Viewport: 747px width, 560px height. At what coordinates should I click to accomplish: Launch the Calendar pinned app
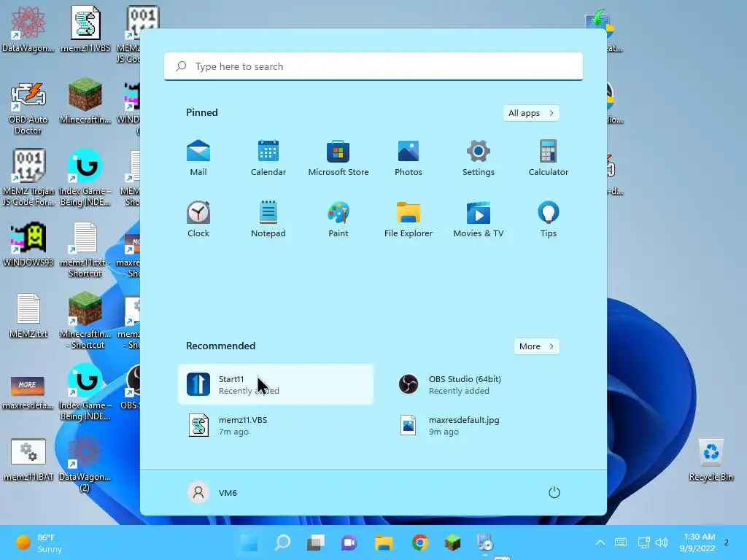[x=268, y=158]
